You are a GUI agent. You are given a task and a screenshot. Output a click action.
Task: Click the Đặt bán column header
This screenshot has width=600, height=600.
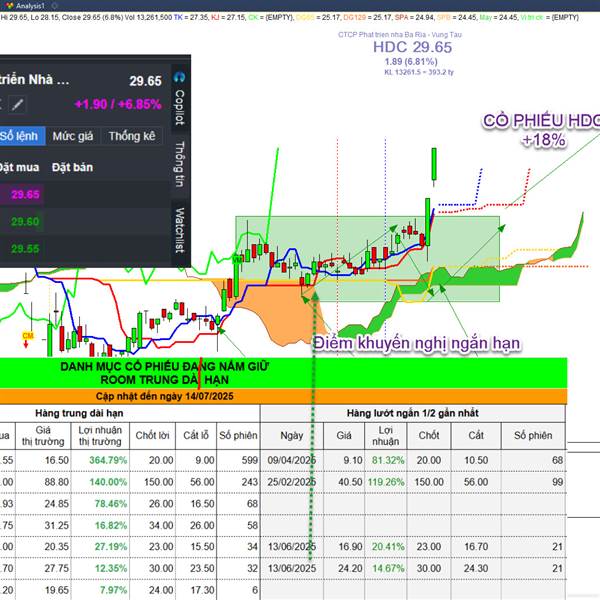(72, 167)
